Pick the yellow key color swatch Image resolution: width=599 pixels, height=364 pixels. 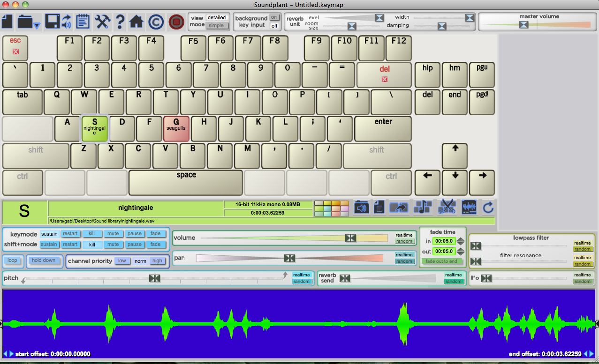point(327,203)
